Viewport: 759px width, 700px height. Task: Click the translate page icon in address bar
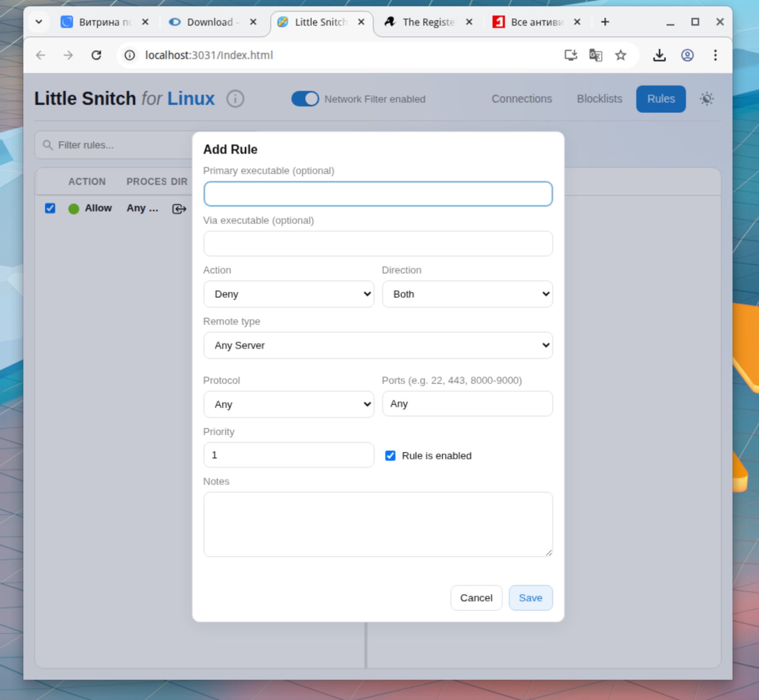click(x=595, y=55)
